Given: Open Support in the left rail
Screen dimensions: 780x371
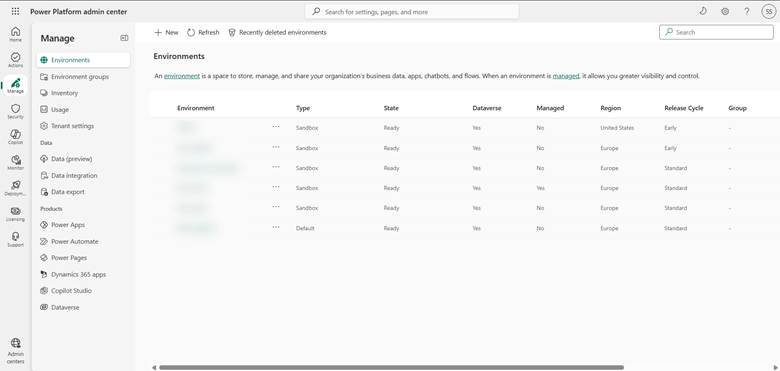Looking at the screenshot, I should pyautogui.click(x=15, y=239).
